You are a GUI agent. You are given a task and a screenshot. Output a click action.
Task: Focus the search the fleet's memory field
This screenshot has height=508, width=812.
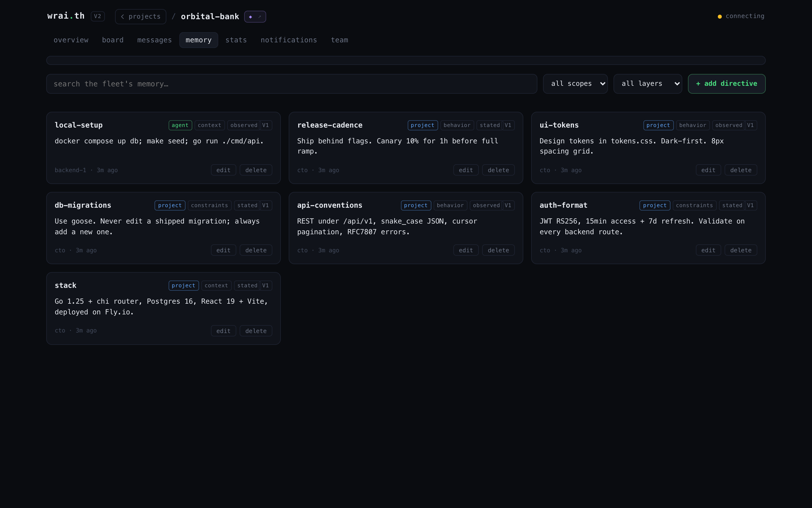tap(292, 84)
